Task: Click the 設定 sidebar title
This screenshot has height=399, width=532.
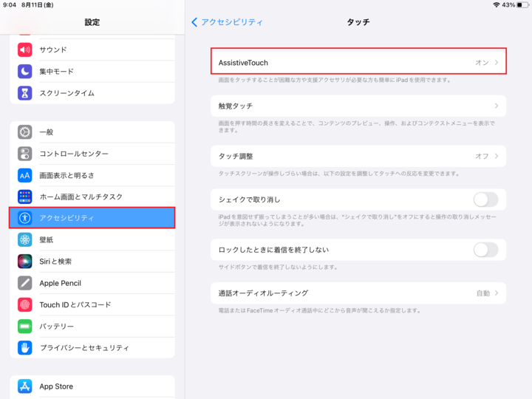Action: pyautogui.click(x=92, y=22)
